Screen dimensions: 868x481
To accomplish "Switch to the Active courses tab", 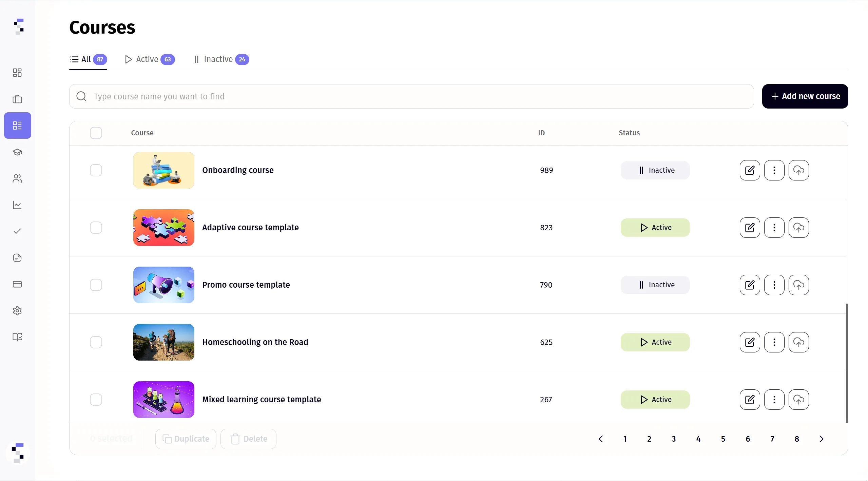I will click(x=150, y=59).
